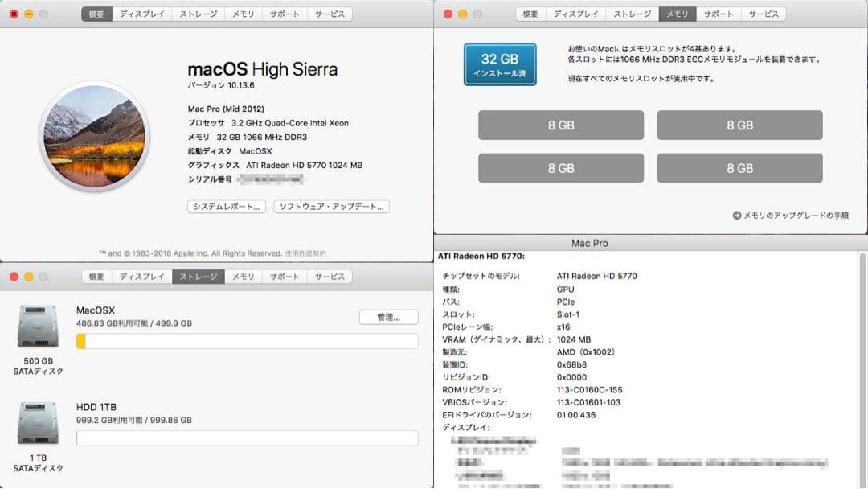
Task: Select the top-left 8 GB memory slot
Action: point(560,125)
